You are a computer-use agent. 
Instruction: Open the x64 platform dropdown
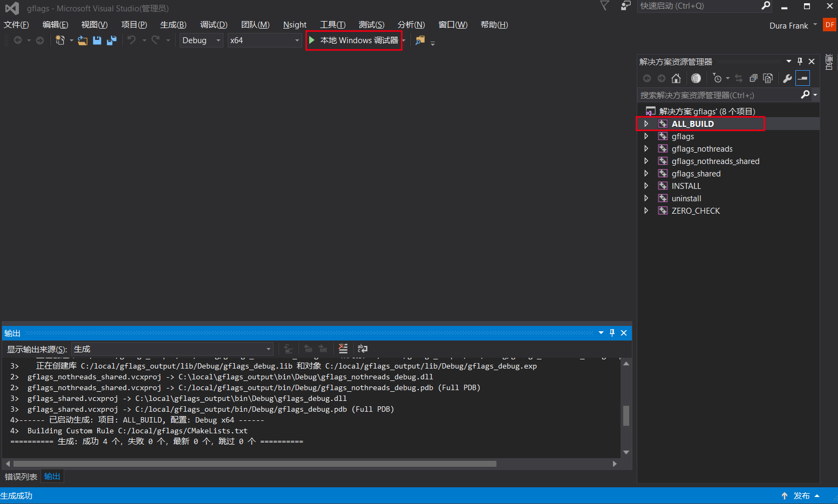(296, 40)
